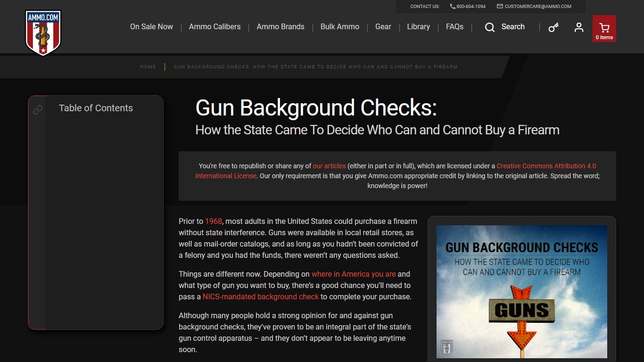Click the CONTACT US: label
644x362 pixels.
[425, 7]
